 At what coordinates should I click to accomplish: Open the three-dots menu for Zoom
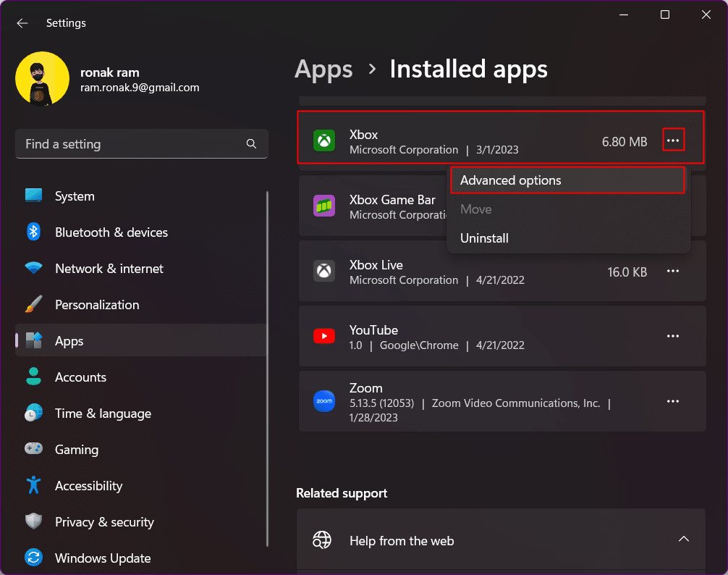click(673, 400)
